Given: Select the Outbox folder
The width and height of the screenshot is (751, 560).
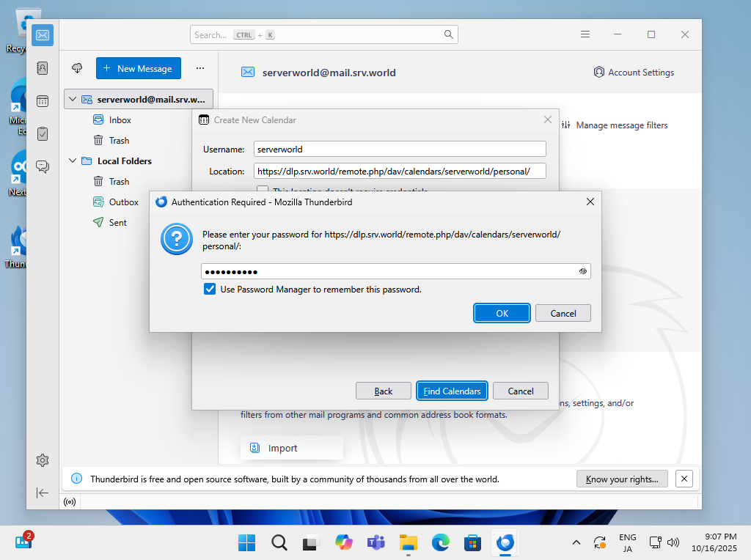Looking at the screenshot, I should coord(123,202).
